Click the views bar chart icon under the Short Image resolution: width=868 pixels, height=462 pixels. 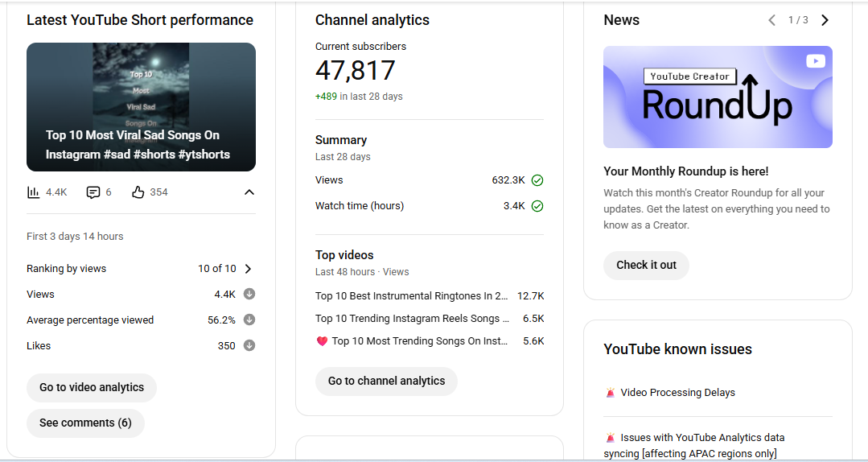coord(34,192)
